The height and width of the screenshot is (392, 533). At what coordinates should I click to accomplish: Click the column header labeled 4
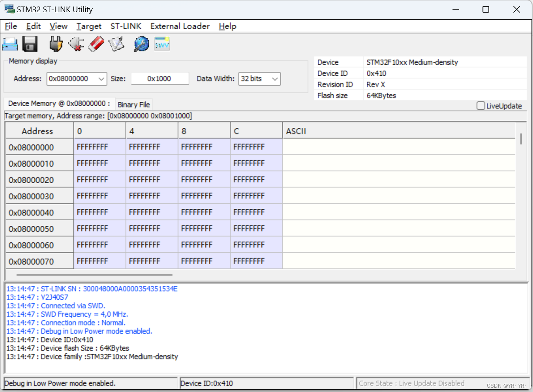coord(152,131)
